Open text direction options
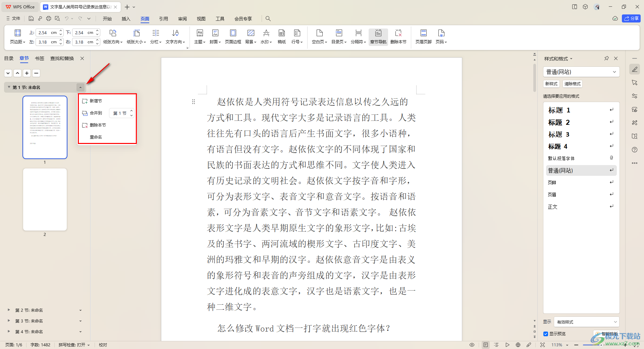 coord(175,37)
